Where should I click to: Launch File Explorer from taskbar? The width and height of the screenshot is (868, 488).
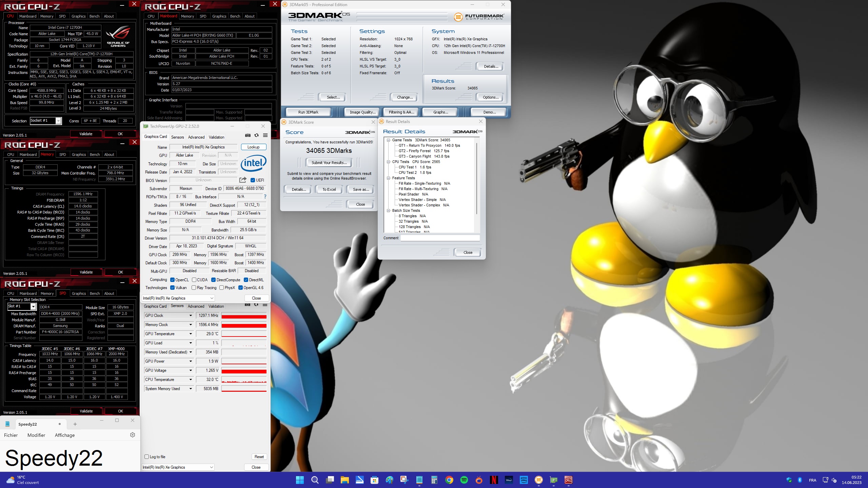(345, 480)
